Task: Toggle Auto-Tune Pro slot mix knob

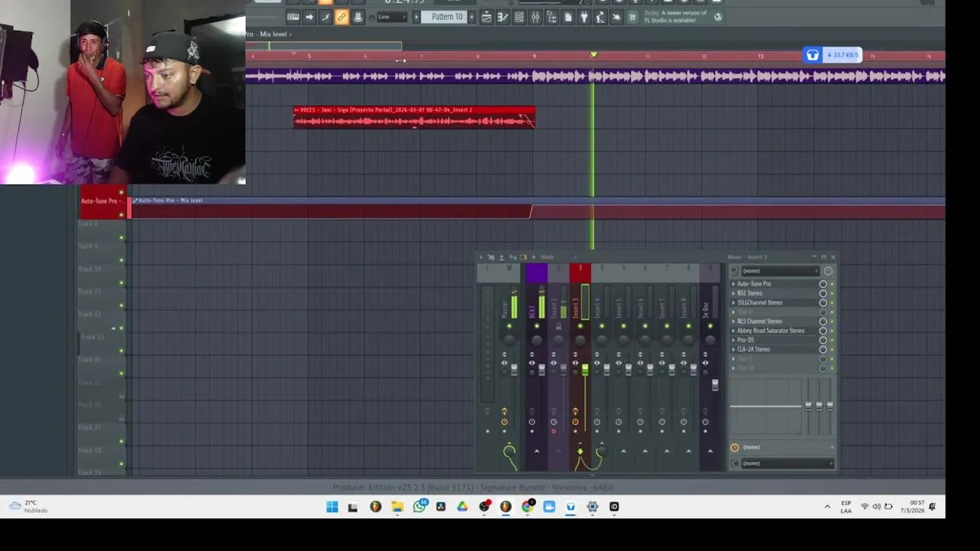Action: [823, 284]
